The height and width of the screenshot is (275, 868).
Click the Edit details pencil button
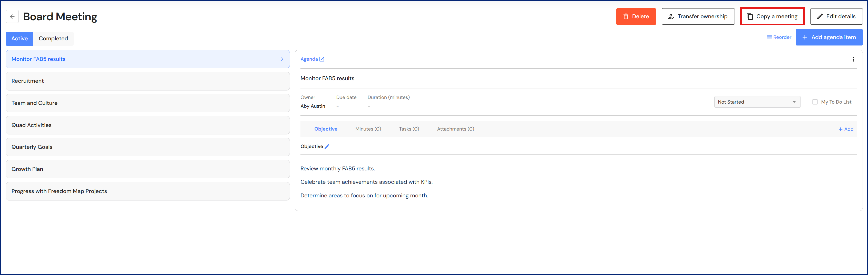(836, 16)
